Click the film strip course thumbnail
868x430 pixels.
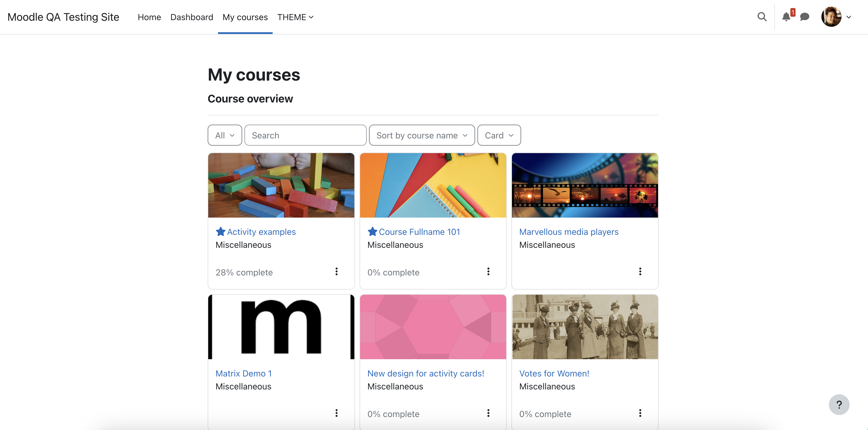[585, 185]
